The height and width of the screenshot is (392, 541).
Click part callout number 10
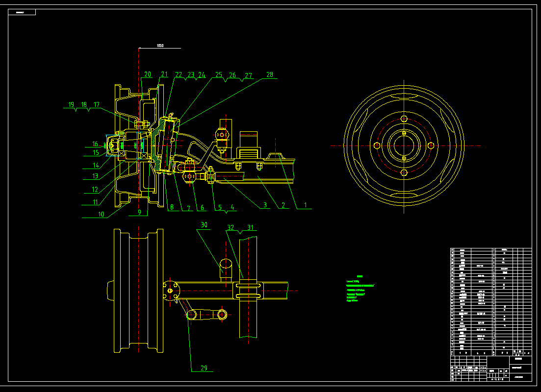[101, 214]
